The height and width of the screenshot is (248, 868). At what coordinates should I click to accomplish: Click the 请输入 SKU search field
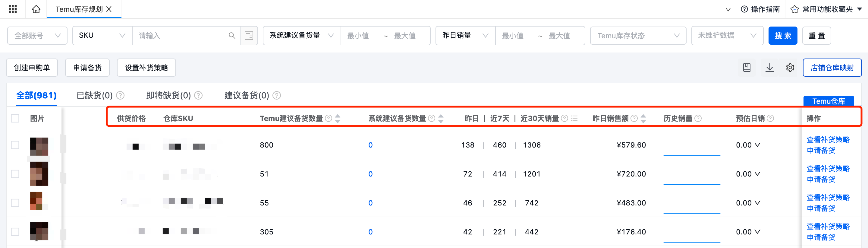pos(180,35)
